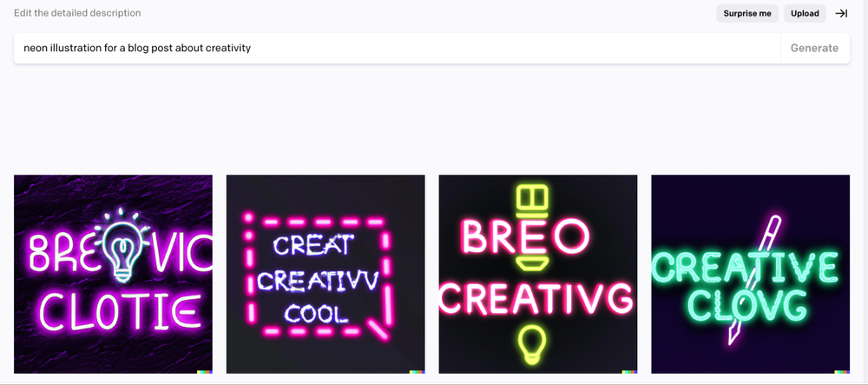
Task: Open the Upload option
Action: pos(805,13)
